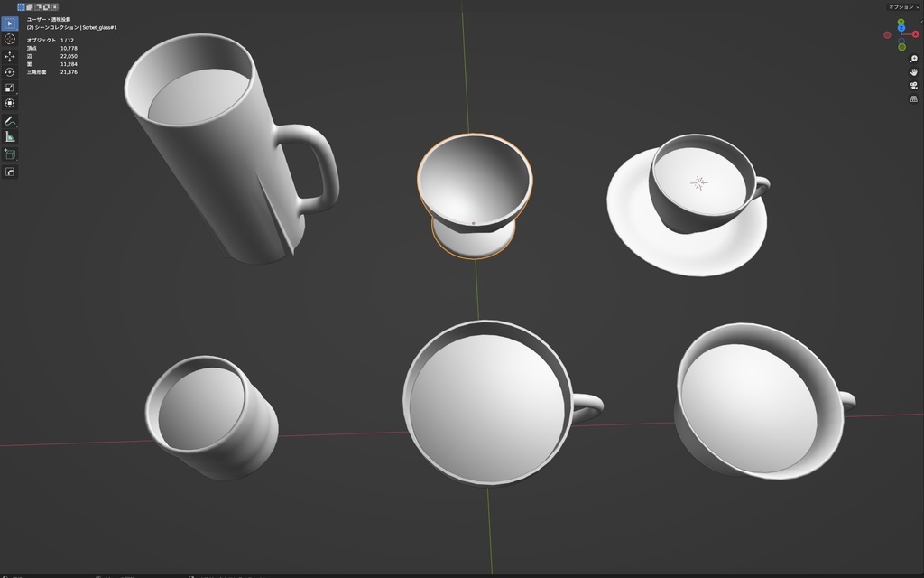This screenshot has width=924, height=578.
Task: Click the face count 11,284
Action: point(69,64)
